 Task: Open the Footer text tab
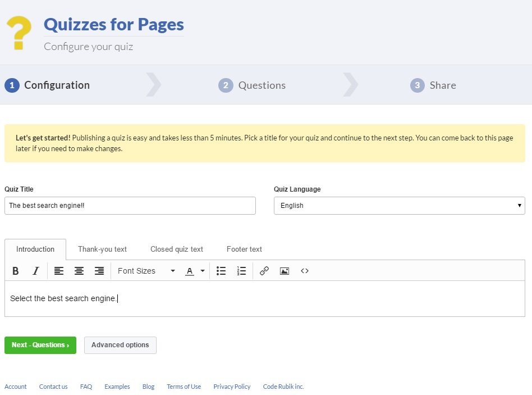pyautogui.click(x=244, y=249)
